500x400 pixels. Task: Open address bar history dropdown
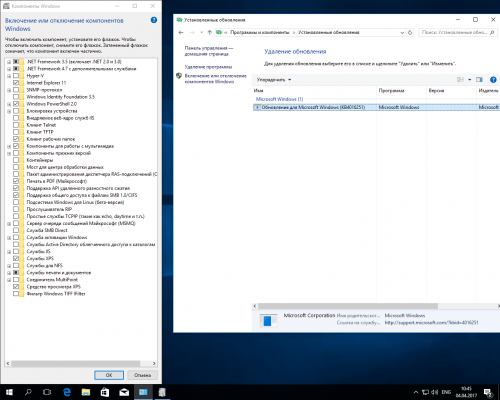point(402,32)
